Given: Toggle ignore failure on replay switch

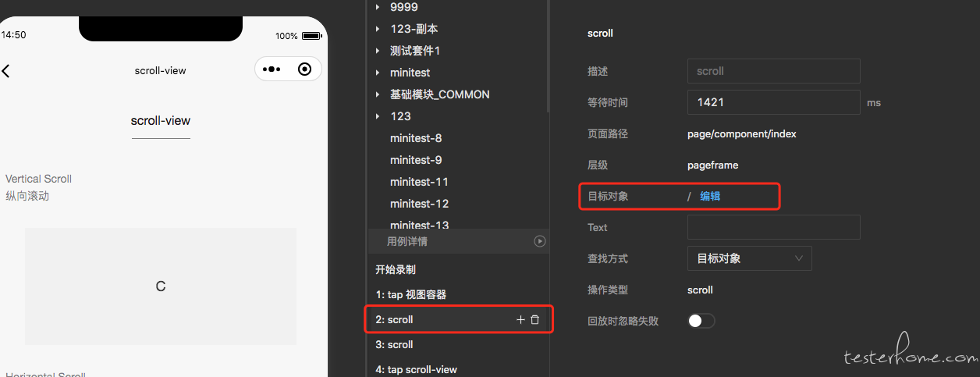Looking at the screenshot, I should coord(701,321).
